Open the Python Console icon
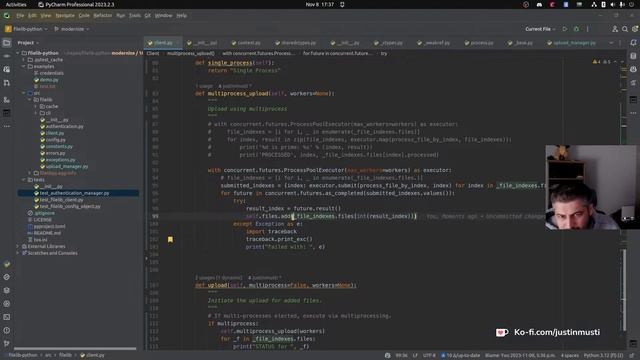The height and width of the screenshot is (360, 640). click(7, 264)
